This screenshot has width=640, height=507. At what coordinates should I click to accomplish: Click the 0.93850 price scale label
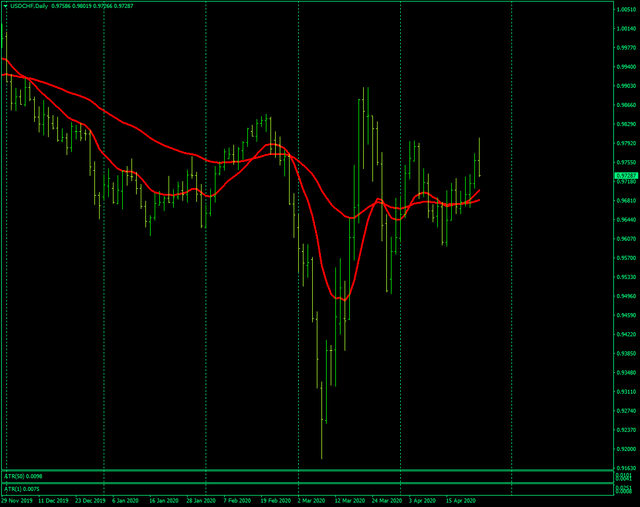pos(627,354)
